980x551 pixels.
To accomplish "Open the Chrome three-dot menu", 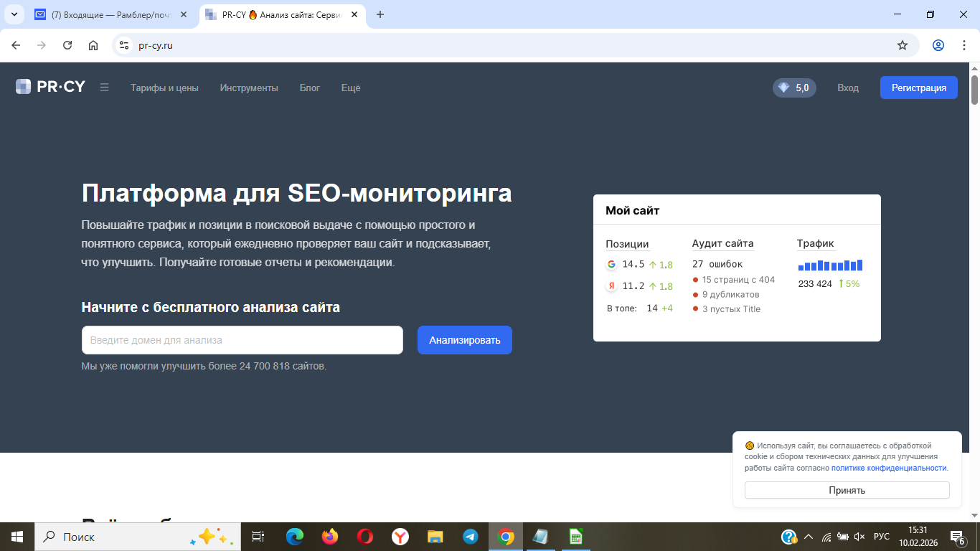I will click(963, 45).
